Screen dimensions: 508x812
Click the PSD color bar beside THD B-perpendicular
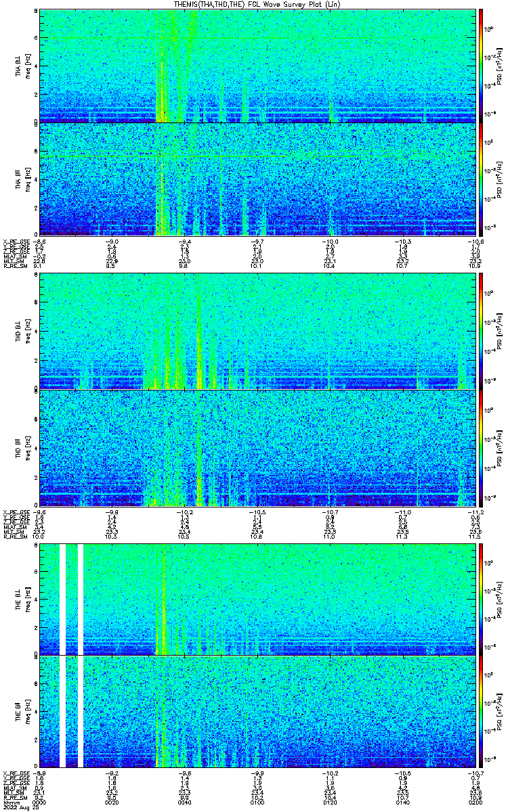coord(481,331)
